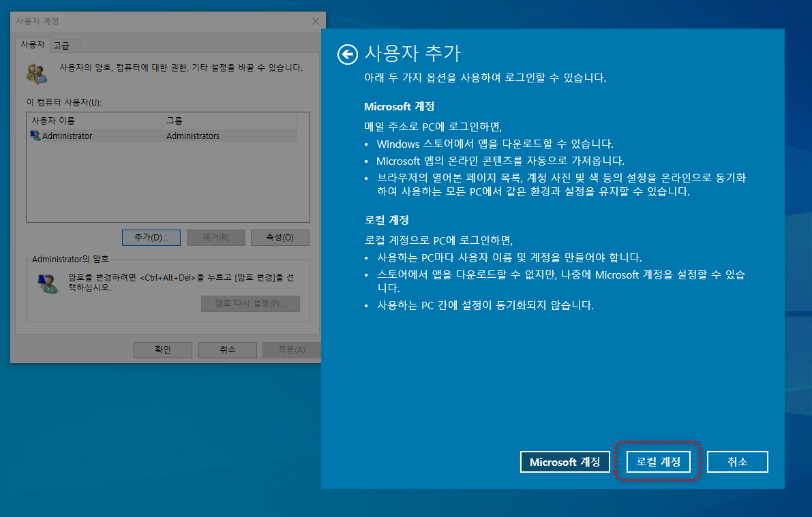812x517 pixels.
Task: Click the user icon in Administrator의 암호 section
Action: [48, 283]
